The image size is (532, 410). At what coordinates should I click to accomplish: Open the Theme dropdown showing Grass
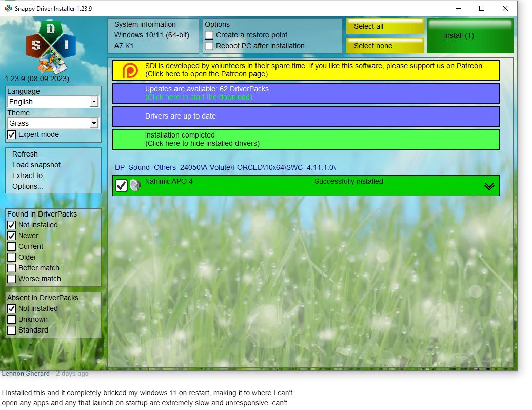94,123
